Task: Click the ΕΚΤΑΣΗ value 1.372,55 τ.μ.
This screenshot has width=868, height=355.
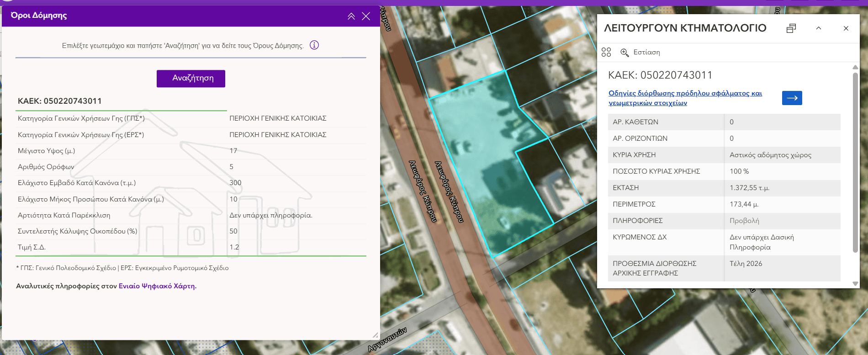Action: coord(749,188)
